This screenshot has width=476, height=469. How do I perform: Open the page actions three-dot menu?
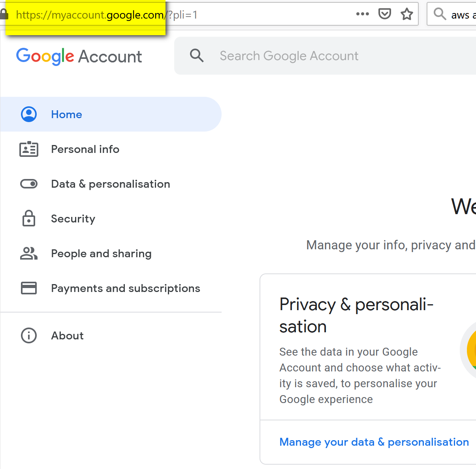pos(362,14)
